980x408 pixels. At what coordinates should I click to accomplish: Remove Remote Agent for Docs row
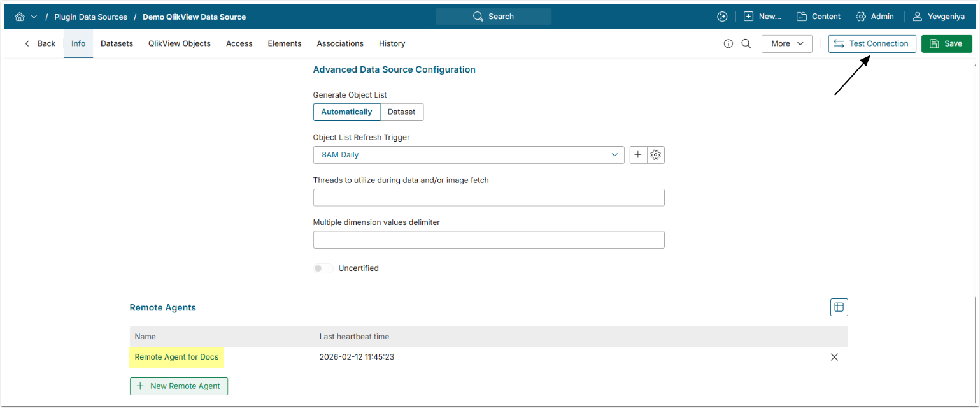834,357
